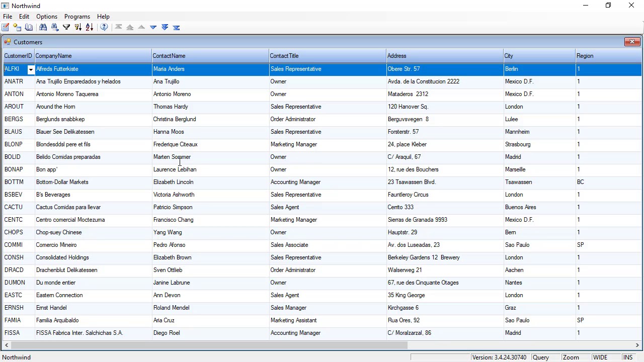Click the CustomerID column header
Screen dimensions: 644x362
point(18,56)
